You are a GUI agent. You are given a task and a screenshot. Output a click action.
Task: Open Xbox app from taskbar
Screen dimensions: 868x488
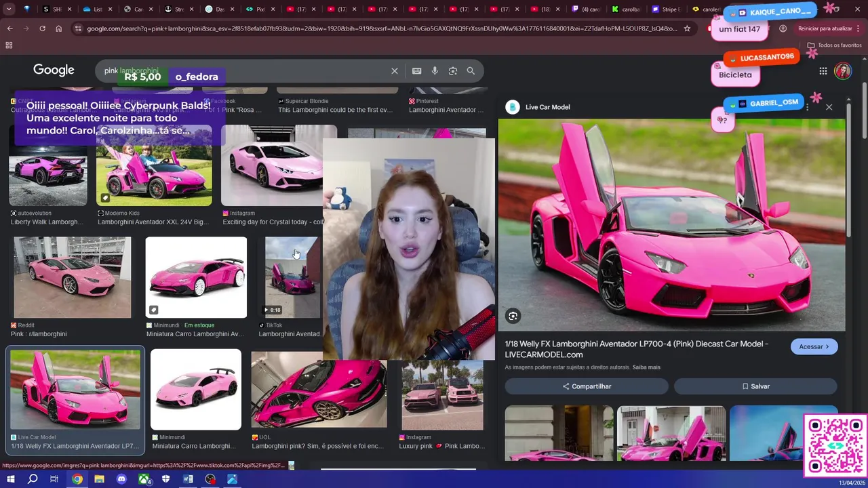tap(144, 479)
